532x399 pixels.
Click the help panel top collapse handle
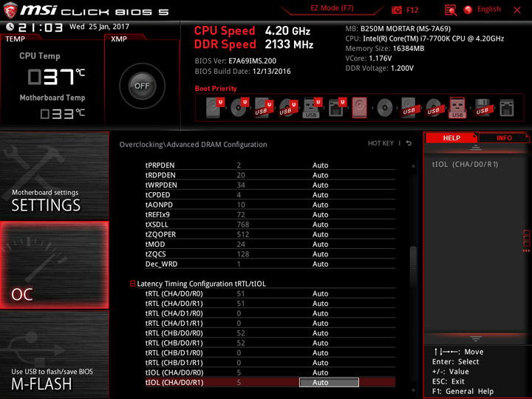[475, 147]
